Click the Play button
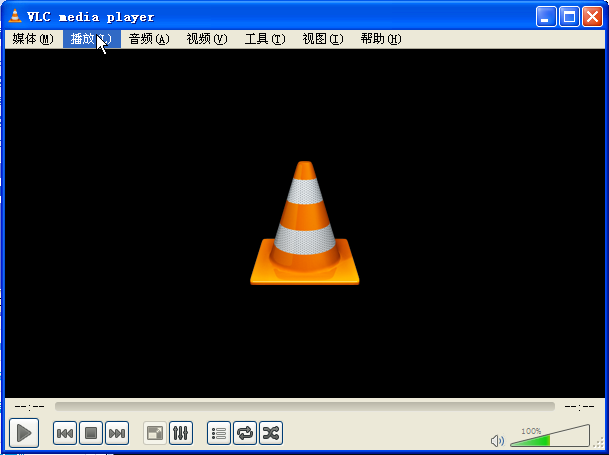The height and width of the screenshot is (455, 609). click(24, 433)
